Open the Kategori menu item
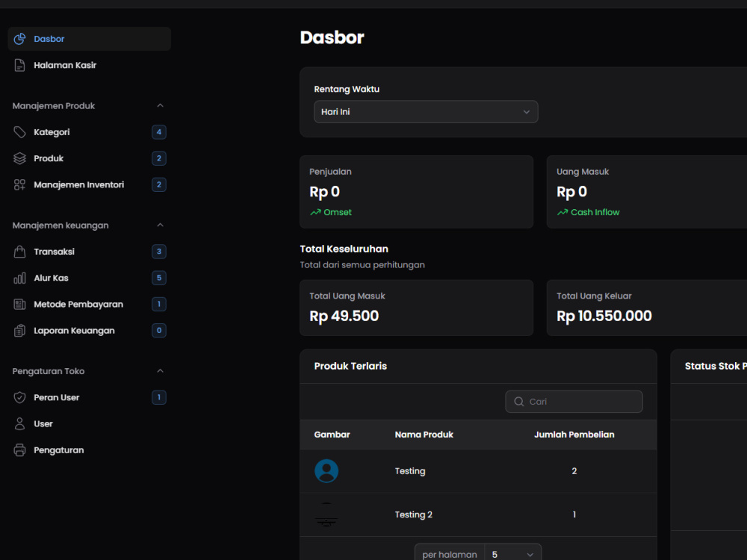Screen dimensions: 747x560 pyautogui.click(x=90, y=132)
